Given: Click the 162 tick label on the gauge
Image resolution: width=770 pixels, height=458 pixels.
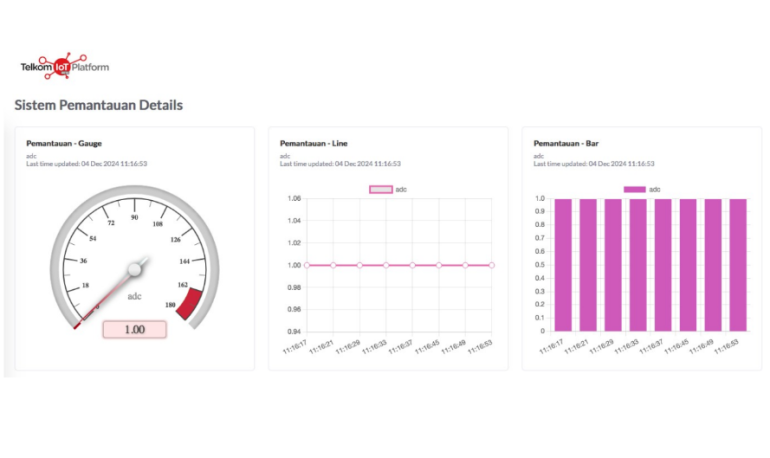Looking at the screenshot, I should [183, 285].
